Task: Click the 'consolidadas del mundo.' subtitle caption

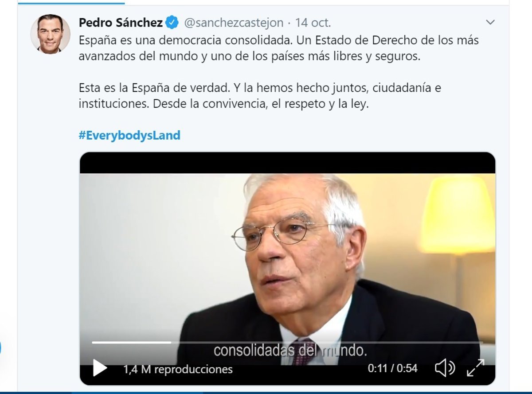Action: click(x=290, y=350)
